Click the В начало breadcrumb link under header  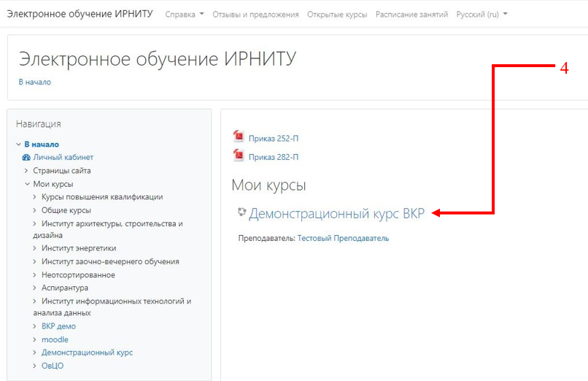[x=35, y=82]
